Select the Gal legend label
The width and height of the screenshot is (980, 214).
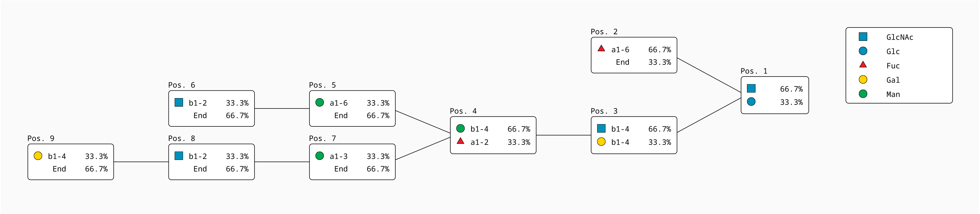893,80
